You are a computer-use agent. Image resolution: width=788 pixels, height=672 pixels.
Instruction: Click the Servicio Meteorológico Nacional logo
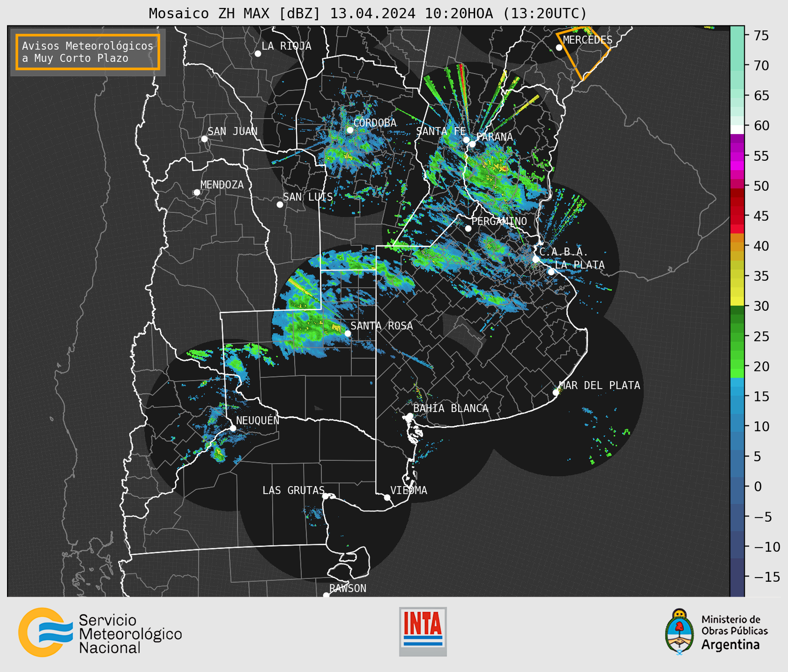point(100,632)
